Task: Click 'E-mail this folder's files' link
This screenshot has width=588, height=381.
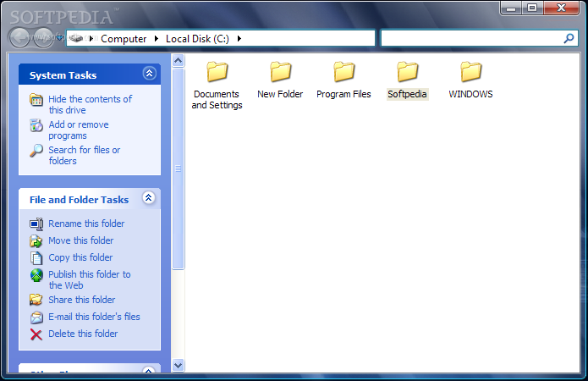Action: point(94,317)
